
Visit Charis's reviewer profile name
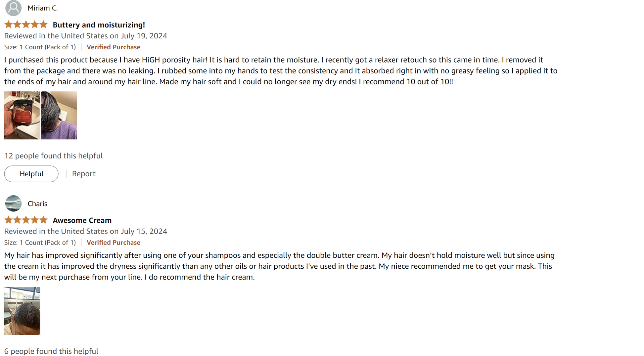click(37, 204)
